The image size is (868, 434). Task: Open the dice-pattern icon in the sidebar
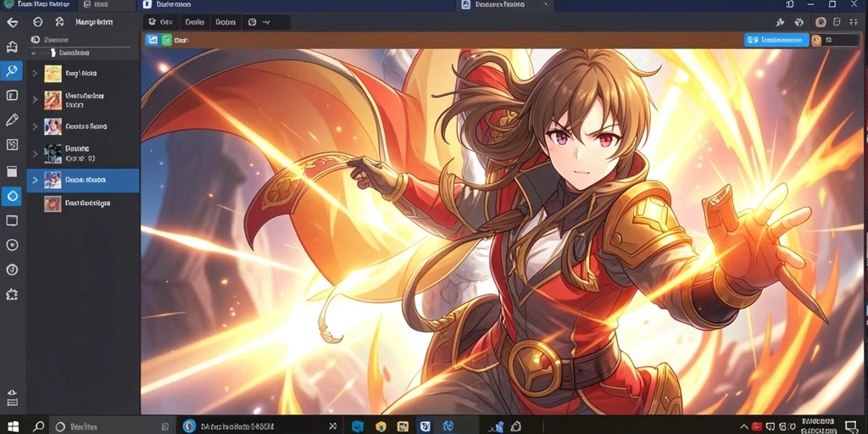12,144
